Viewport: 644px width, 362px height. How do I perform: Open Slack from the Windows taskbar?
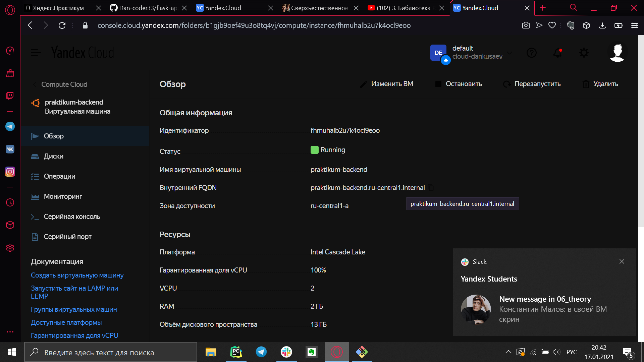286,352
